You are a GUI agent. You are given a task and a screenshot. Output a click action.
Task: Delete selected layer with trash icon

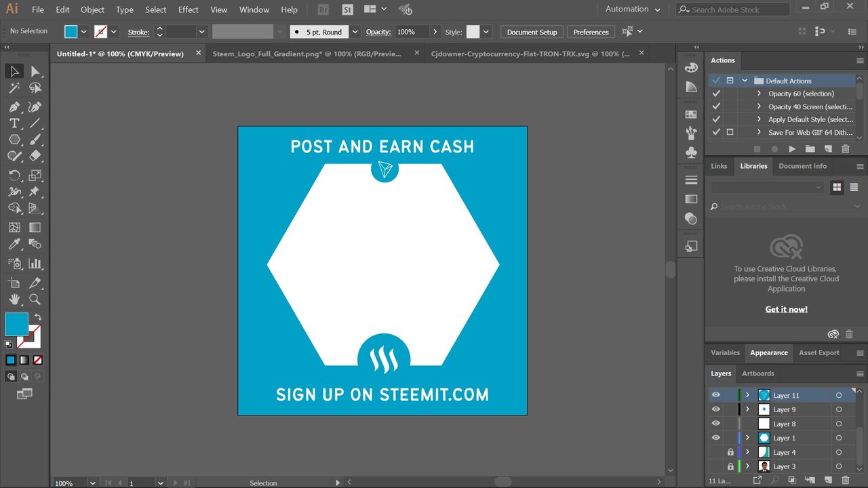click(x=845, y=480)
